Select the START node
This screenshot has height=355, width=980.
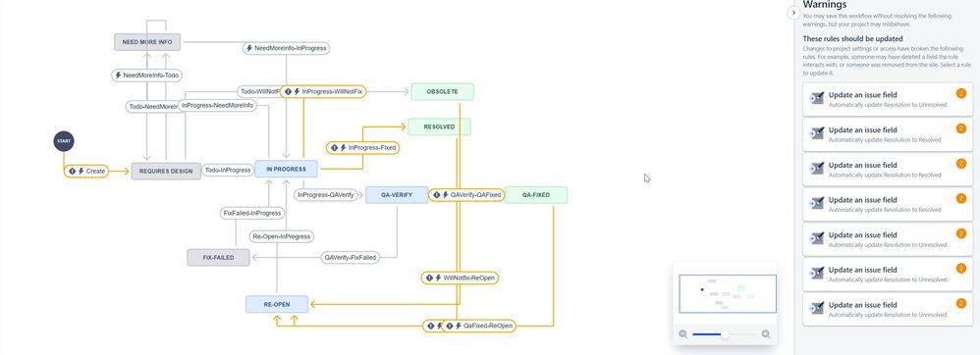click(x=63, y=141)
